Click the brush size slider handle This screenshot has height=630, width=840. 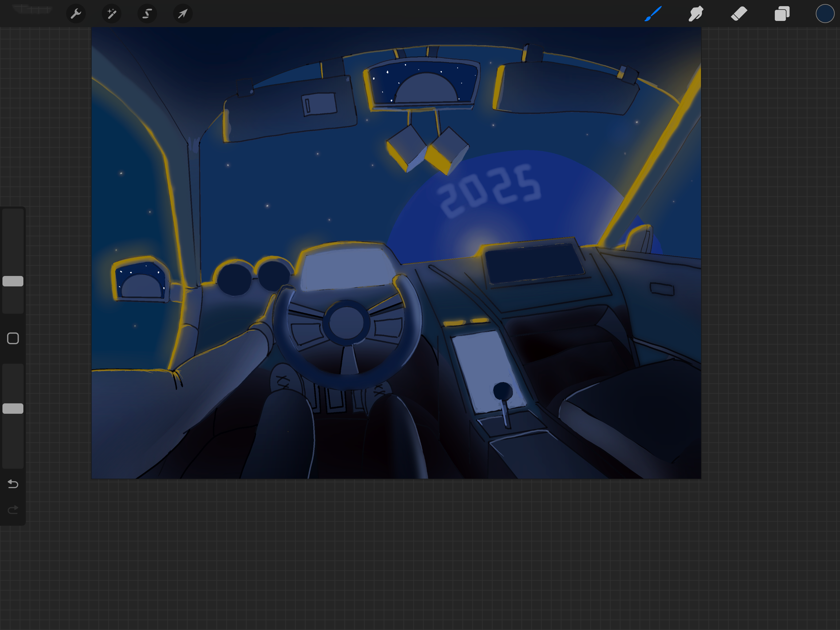(x=13, y=281)
